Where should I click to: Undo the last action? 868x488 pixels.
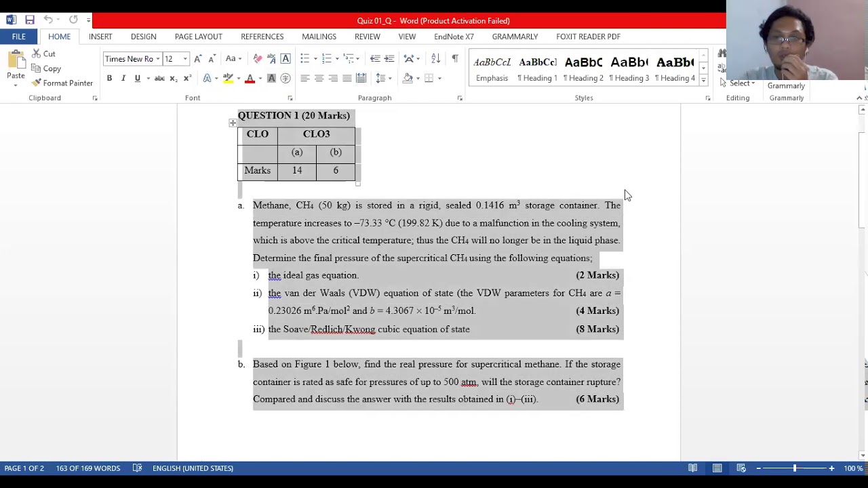[48, 20]
